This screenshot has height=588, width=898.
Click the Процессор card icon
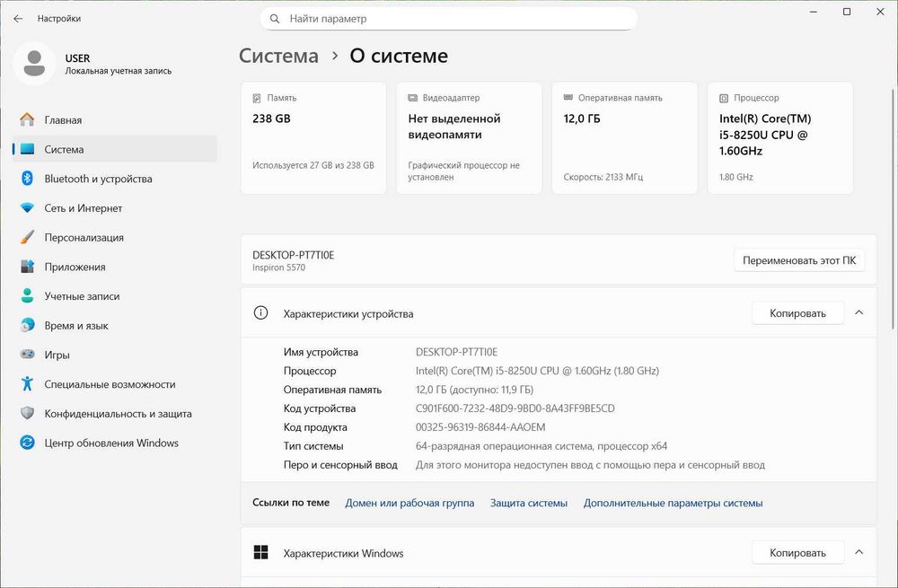tap(724, 98)
